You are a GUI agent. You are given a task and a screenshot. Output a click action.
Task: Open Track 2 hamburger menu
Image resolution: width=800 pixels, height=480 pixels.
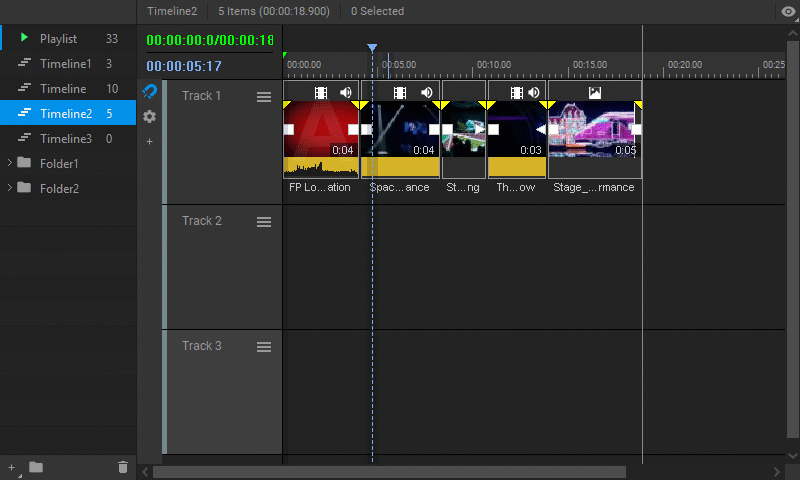264,222
